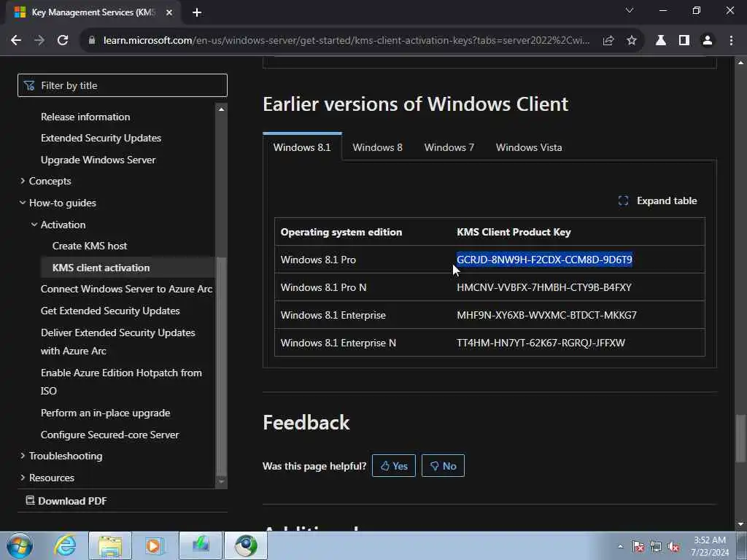Open Enable Azure Edition Hotpatch from ISO

121,381
